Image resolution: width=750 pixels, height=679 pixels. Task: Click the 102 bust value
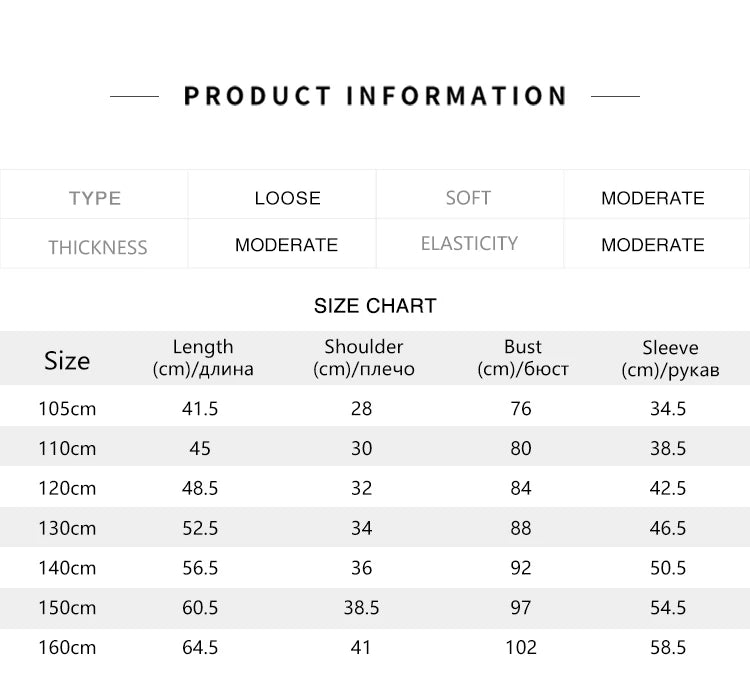[521, 647]
